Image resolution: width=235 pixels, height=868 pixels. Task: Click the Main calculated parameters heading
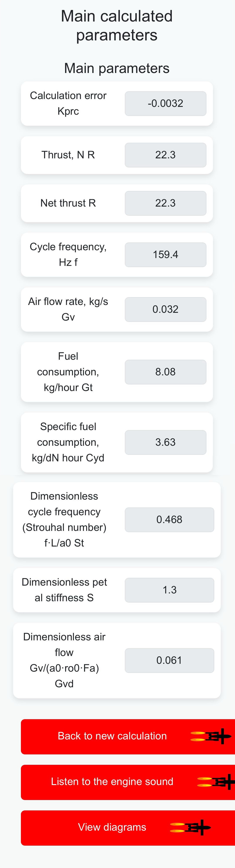coord(117,26)
